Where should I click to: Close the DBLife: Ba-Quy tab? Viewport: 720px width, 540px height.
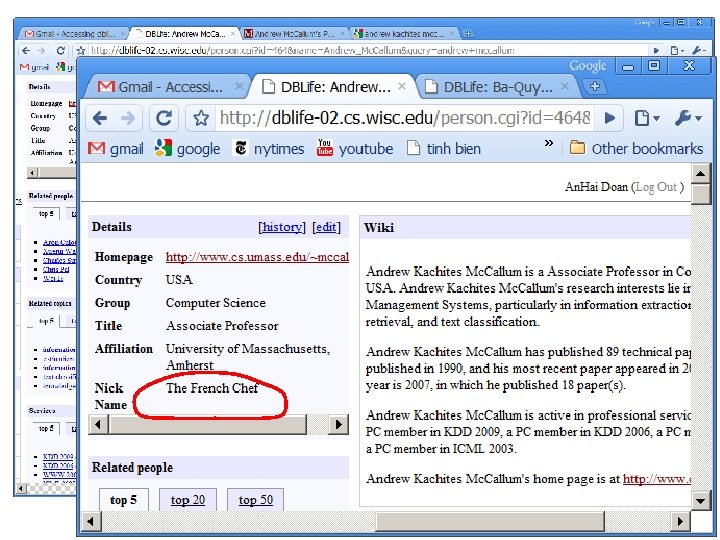click(x=565, y=86)
